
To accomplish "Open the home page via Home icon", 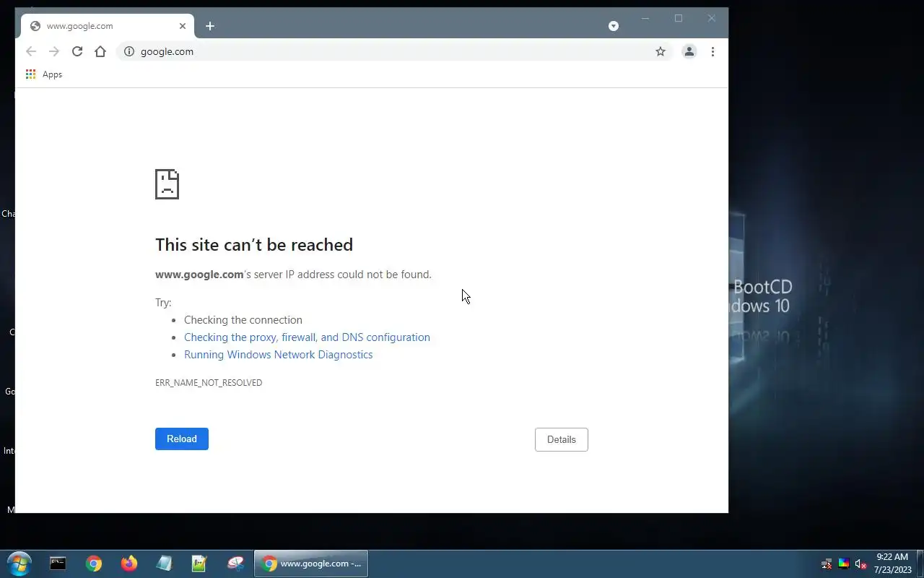I will point(100,51).
